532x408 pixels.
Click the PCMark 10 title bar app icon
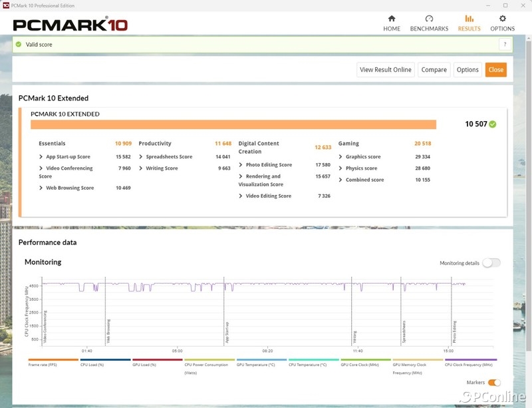(5, 5)
